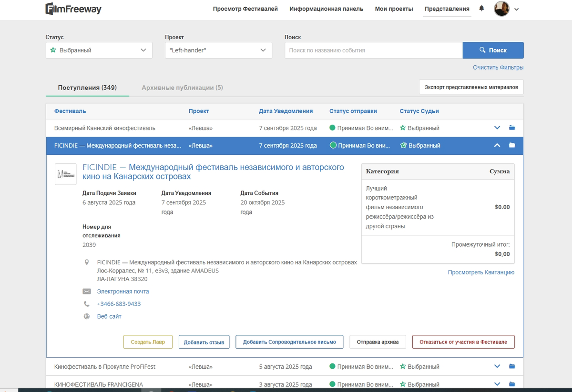Expand the Всемирный Каннский кинофестиваль row chevron
The width and height of the screenshot is (572, 392).
497,128
